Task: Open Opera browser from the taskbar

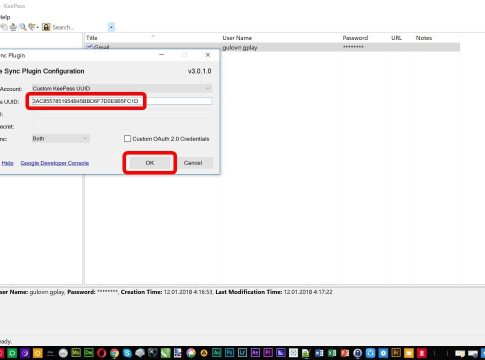Action: (x=102, y=353)
